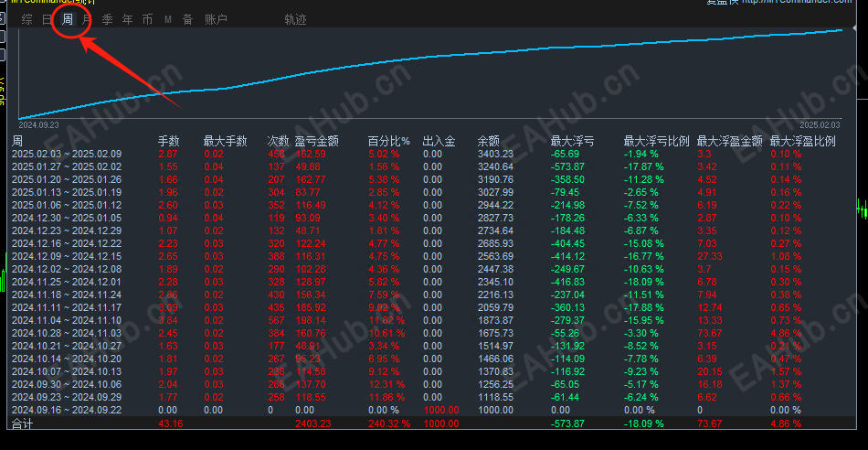
Task: Click chart start date 2024.09.23
Action: (38, 125)
